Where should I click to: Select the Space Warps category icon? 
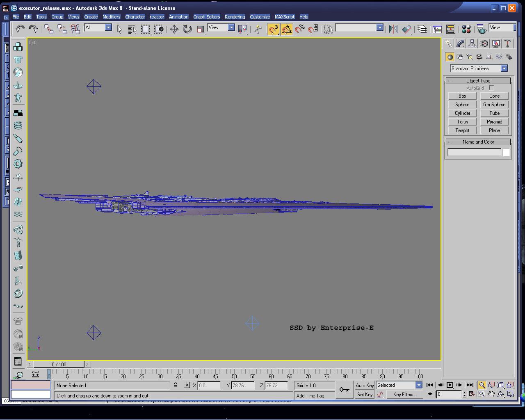[x=499, y=57]
